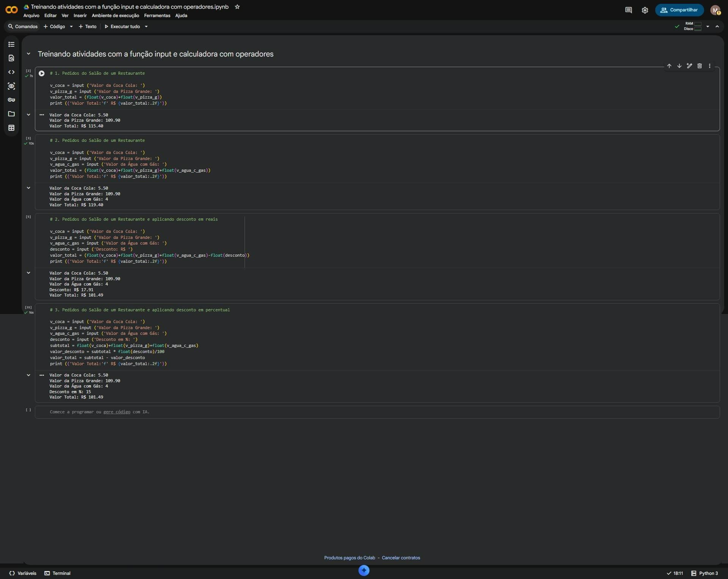Collapse output of desconto em percentual cell
728x579 pixels.
(28, 375)
